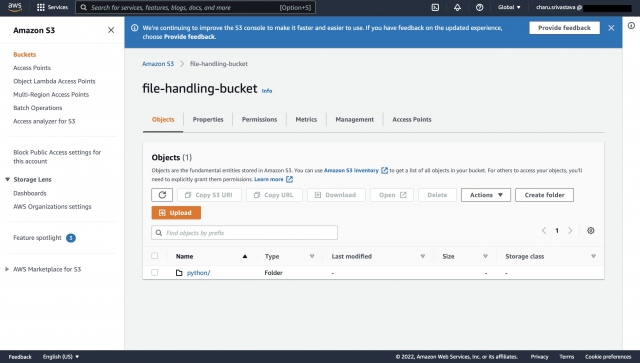Focus the top AWS search bar
This screenshot has width=640, height=363.
[195, 7]
